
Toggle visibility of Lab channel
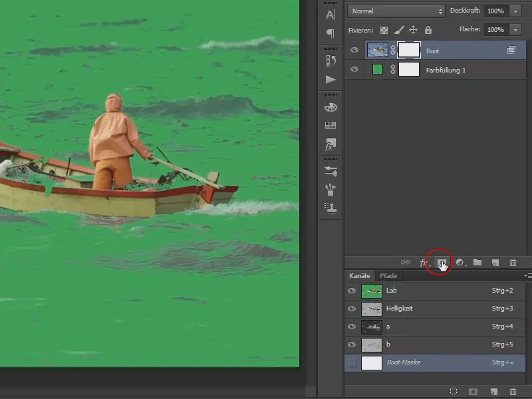(x=352, y=291)
